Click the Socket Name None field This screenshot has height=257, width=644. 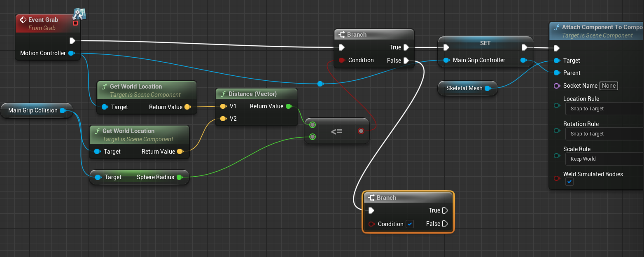608,86
